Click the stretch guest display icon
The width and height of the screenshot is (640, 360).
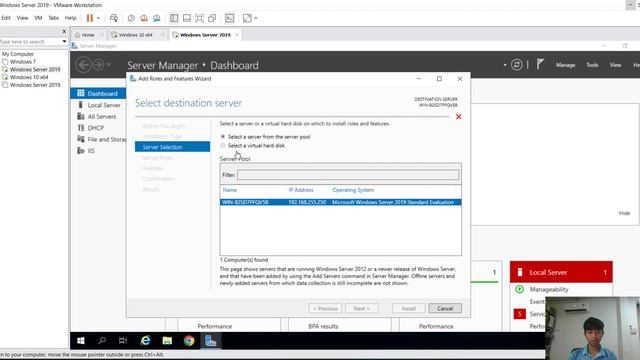(247, 18)
